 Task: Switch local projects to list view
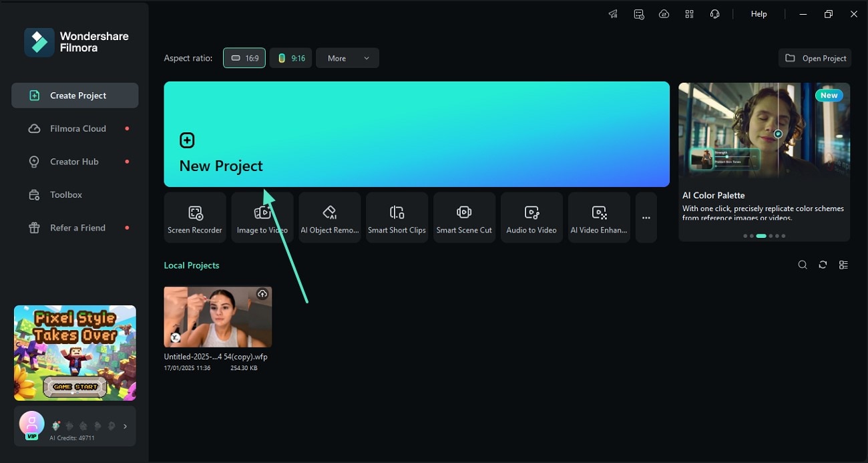coord(843,265)
